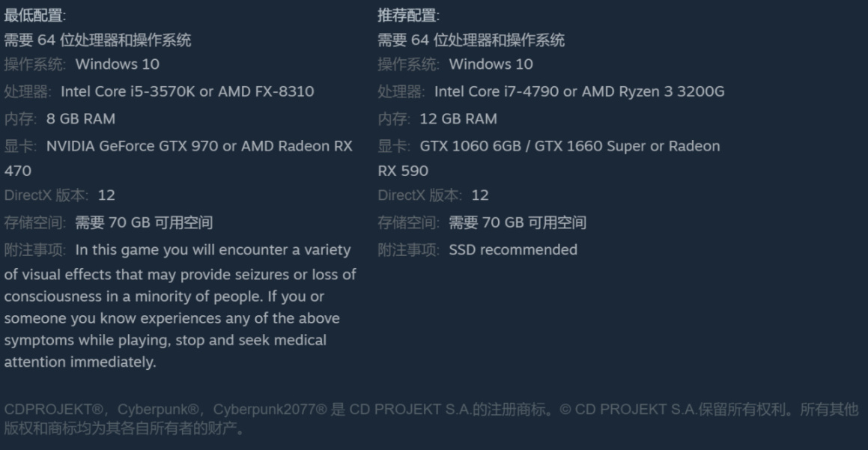The height and width of the screenshot is (450, 868).
Task: Click the 12 GB RAM recommended memory text
Action: coord(458,118)
